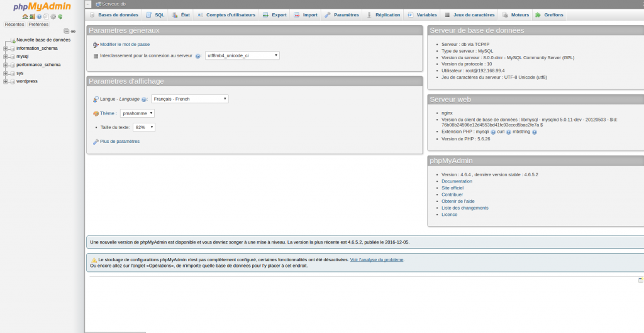
Task: Click the sys database cylinder icon
Action: click(x=13, y=73)
